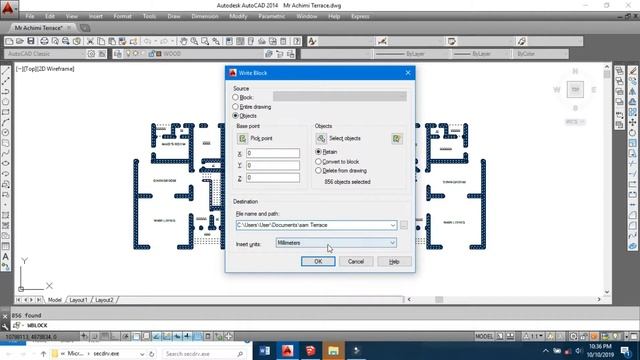
Task: Show hidden system tray icons
Action: pos(546,351)
